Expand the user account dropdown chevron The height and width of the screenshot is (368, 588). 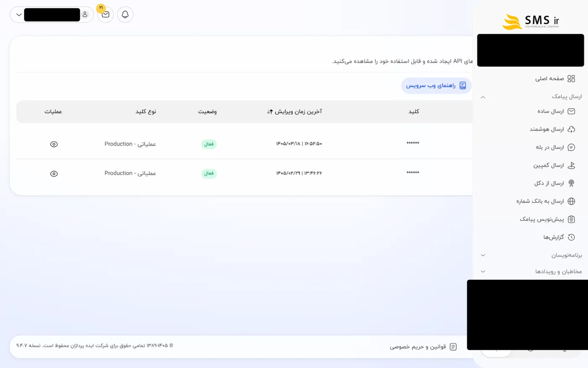19,15
